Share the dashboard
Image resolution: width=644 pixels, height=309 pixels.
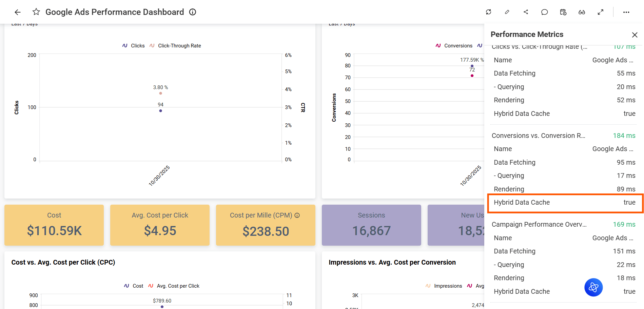pos(526,12)
